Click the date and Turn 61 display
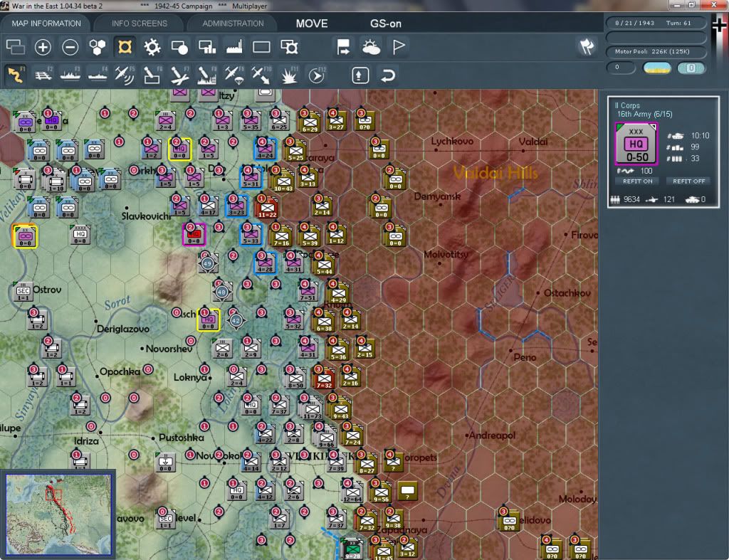 pyautogui.click(x=656, y=23)
